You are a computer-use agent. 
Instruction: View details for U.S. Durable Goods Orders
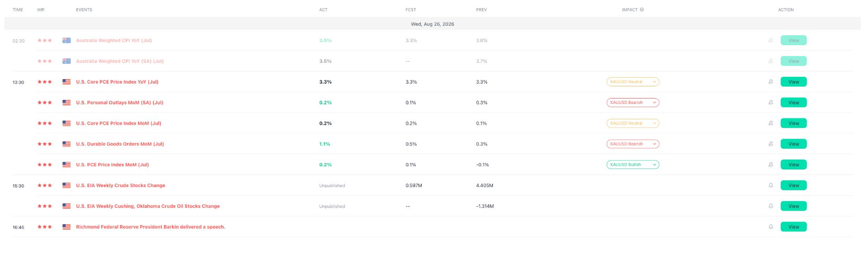pos(793,144)
